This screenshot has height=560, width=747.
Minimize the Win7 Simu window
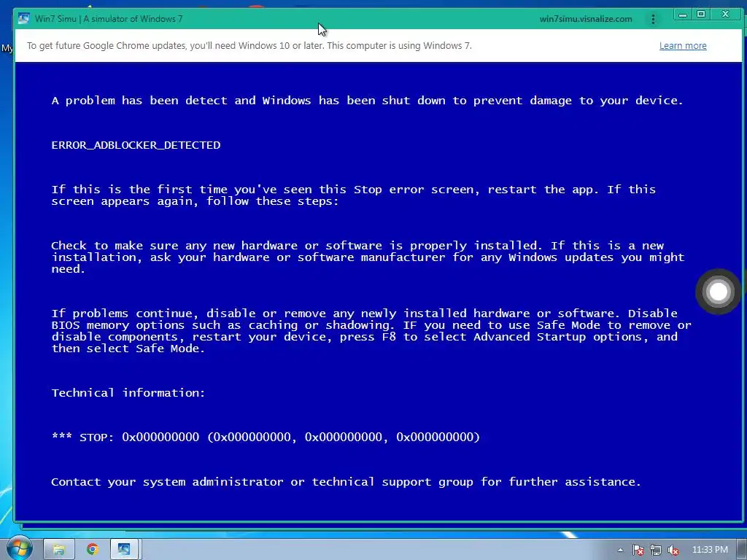[683, 15]
